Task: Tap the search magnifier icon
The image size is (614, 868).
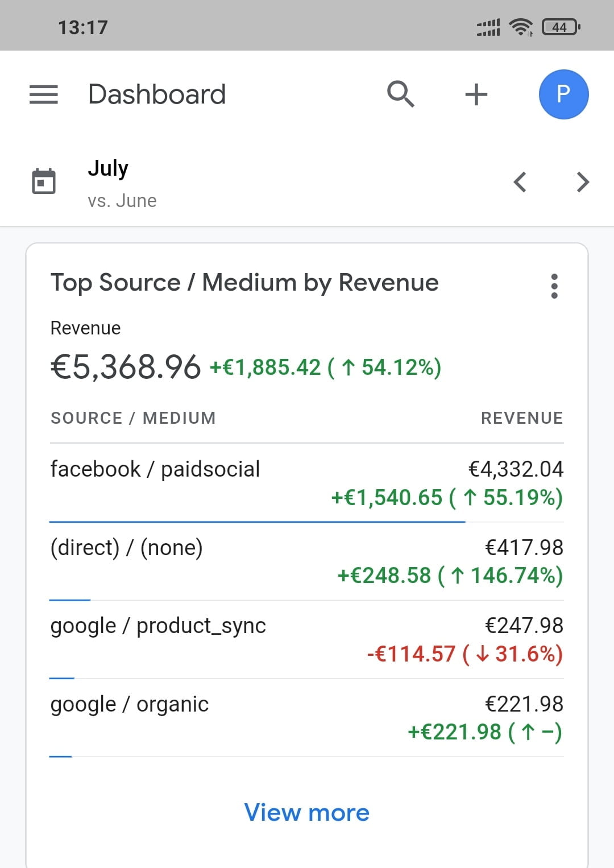Action: coord(400,94)
